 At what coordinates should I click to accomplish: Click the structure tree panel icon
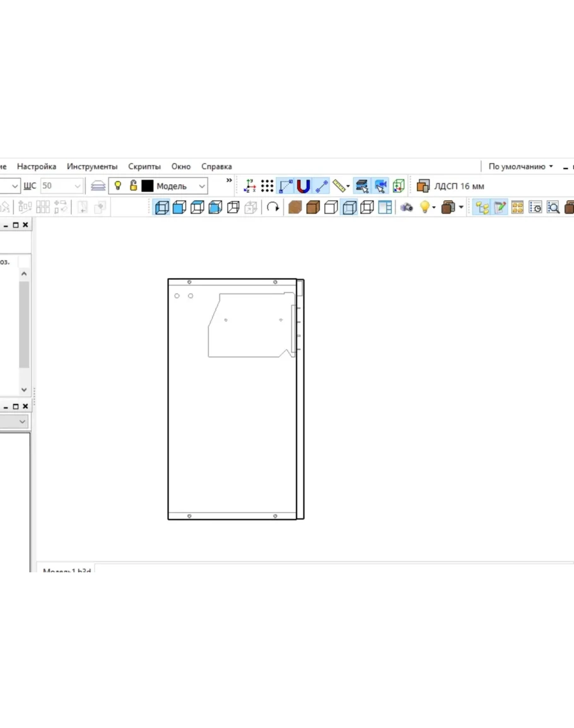(x=483, y=207)
